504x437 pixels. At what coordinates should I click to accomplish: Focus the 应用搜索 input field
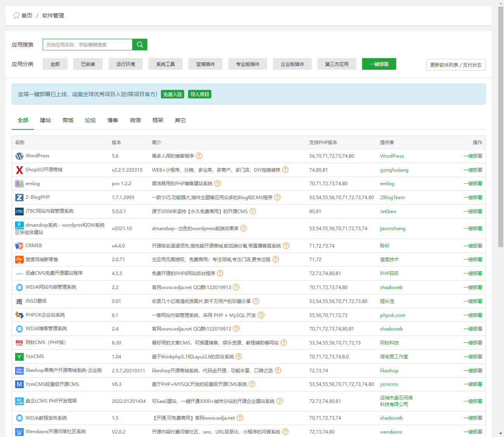[x=88, y=45]
